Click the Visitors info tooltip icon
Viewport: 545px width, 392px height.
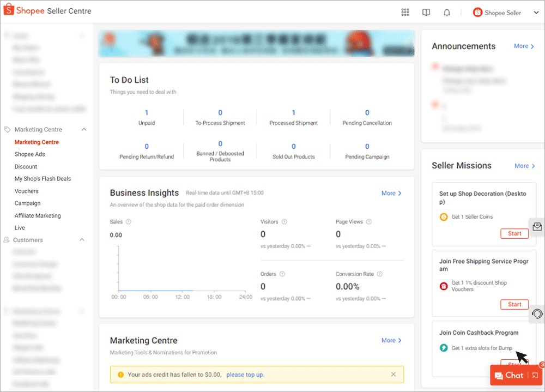pyautogui.click(x=284, y=222)
